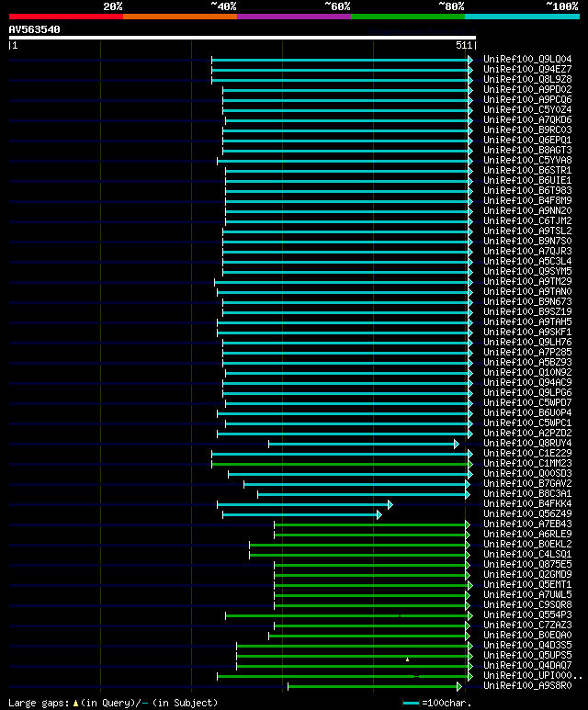Click the UniRef100_Q8RUY4 label
Screen dimensions: 588x710
click(x=527, y=444)
